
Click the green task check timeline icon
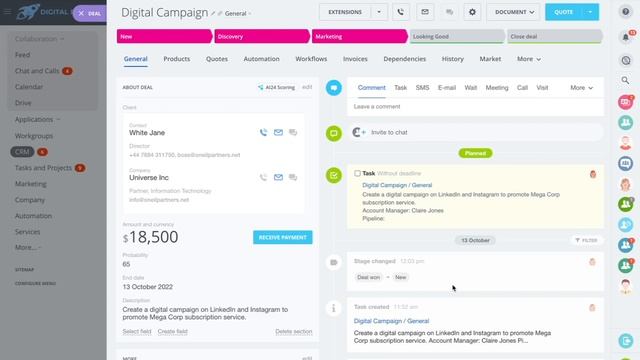333,176
